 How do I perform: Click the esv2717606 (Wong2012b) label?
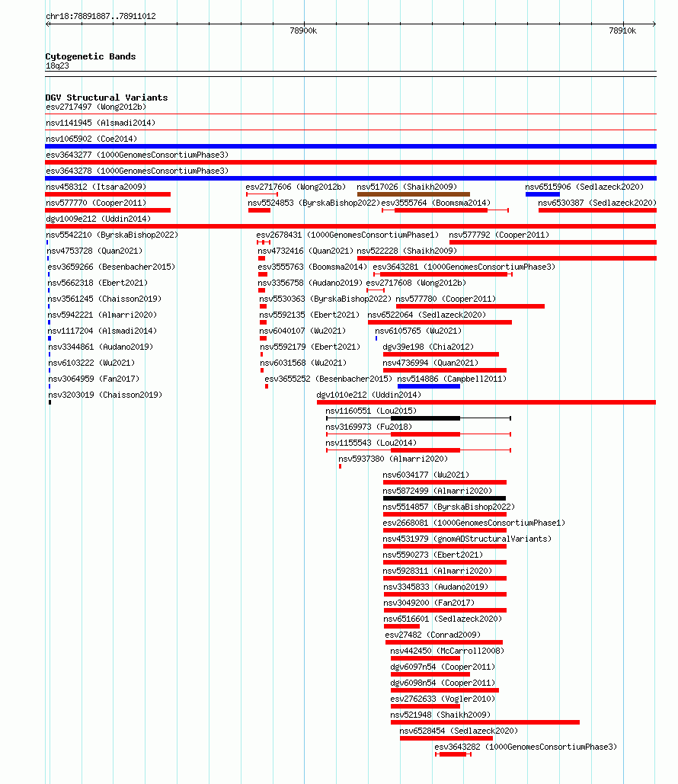pyautogui.click(x=296, y=187)
